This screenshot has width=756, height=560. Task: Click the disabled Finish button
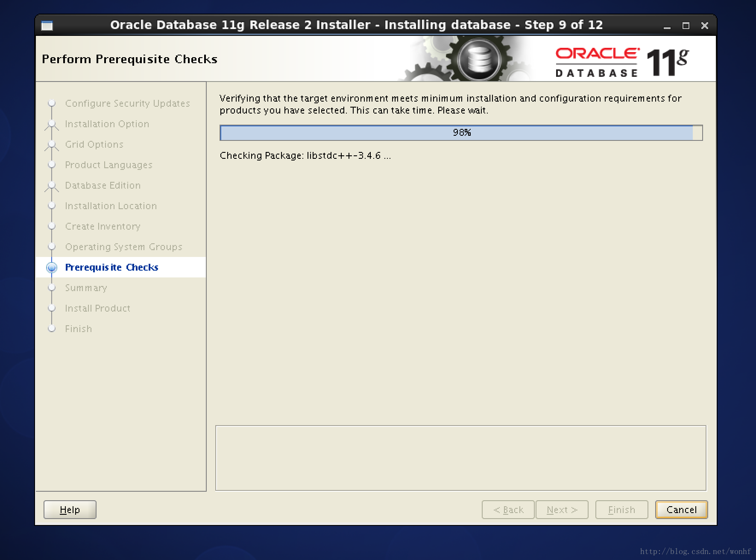[621, 510]
